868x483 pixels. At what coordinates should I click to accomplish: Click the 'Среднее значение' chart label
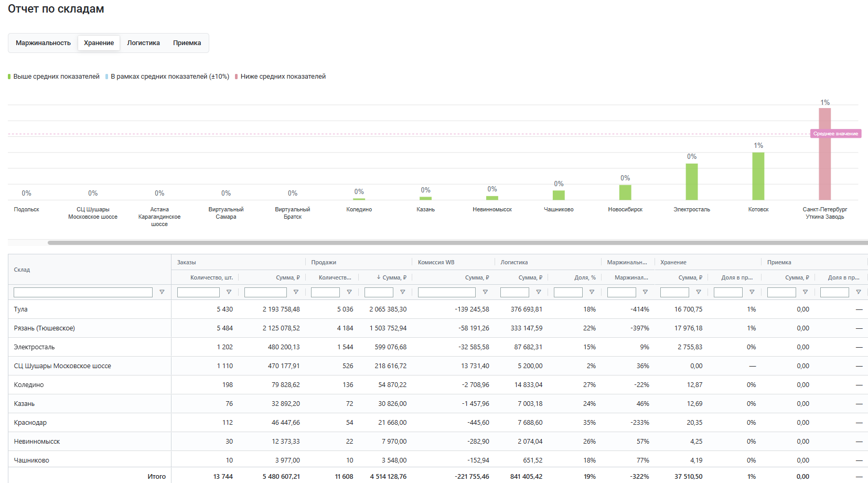pyautogui.click(x=835, y=134)
